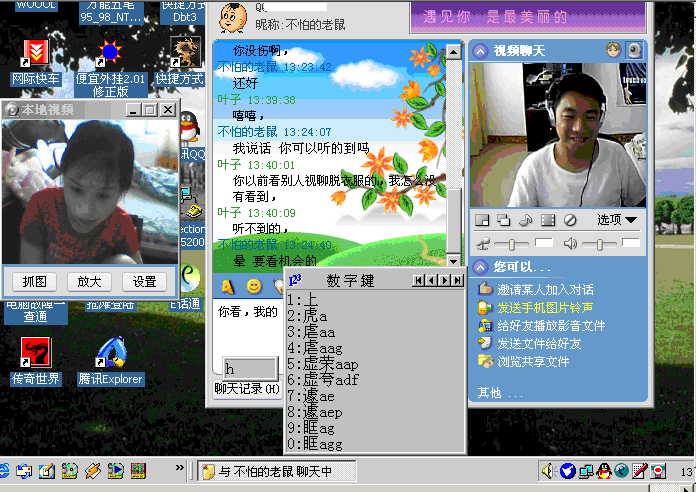This screenshot has height=492, width=696.
Task: Click the webcam icon in video chat header
Action: click(634, 50)
